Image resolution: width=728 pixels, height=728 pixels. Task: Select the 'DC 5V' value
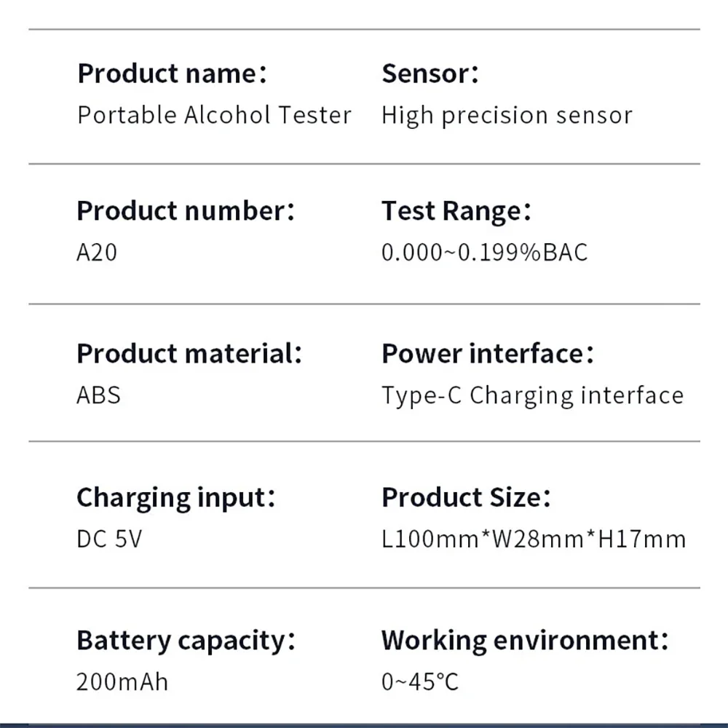(109, 539)
